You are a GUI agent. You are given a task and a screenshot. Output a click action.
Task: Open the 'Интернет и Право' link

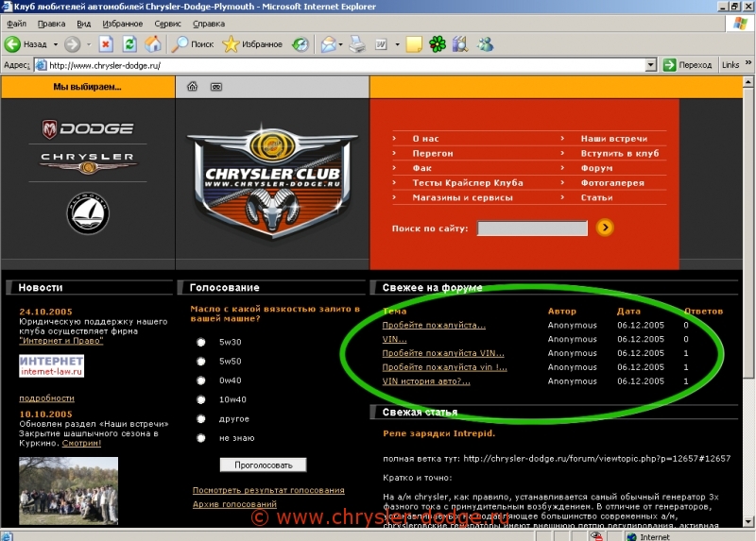61,341
